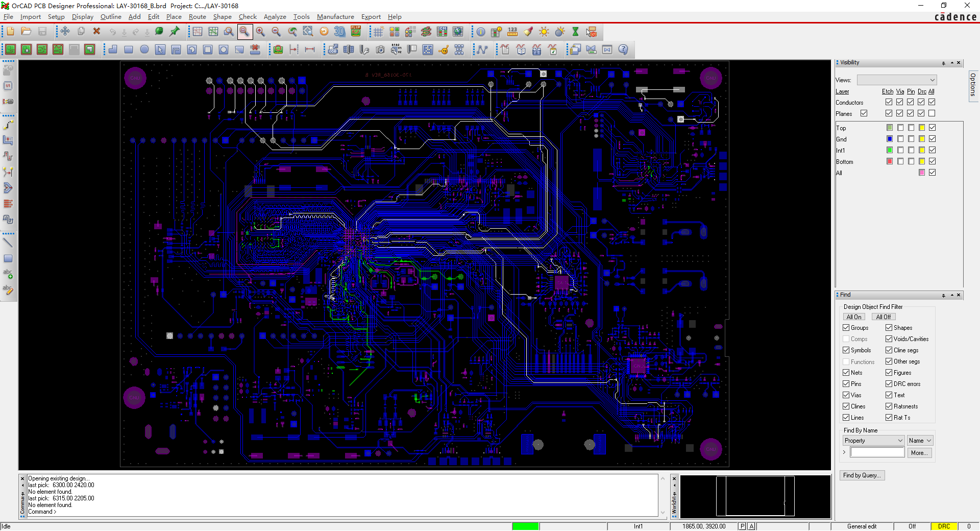Click the red Delete X icon
Viewport: 980px width, 531px height.
click(x=96, y=32)
